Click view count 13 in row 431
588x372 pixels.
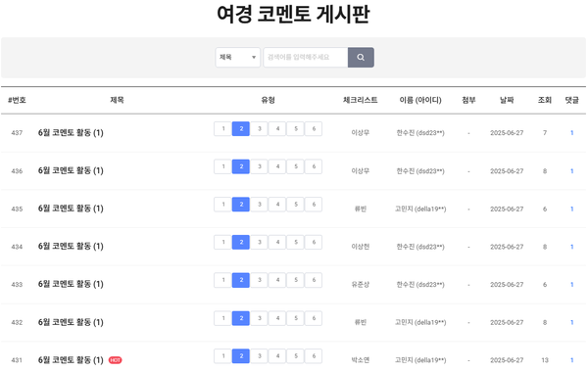pos(545,360)
